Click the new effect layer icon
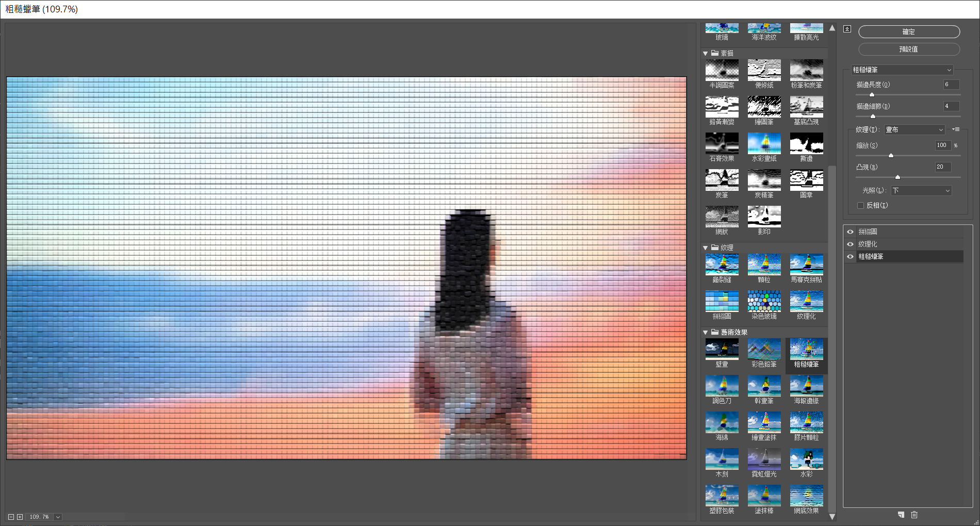 [x=901, y=515]
